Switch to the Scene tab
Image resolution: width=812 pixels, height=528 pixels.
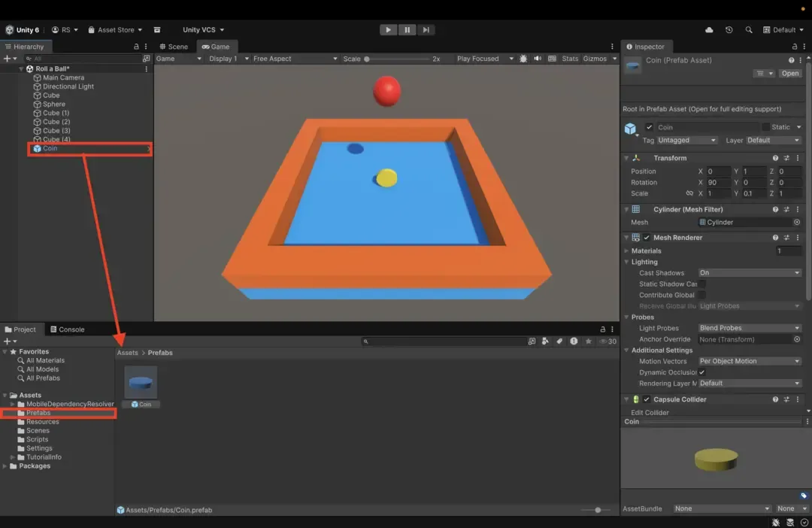pos(174,47)
